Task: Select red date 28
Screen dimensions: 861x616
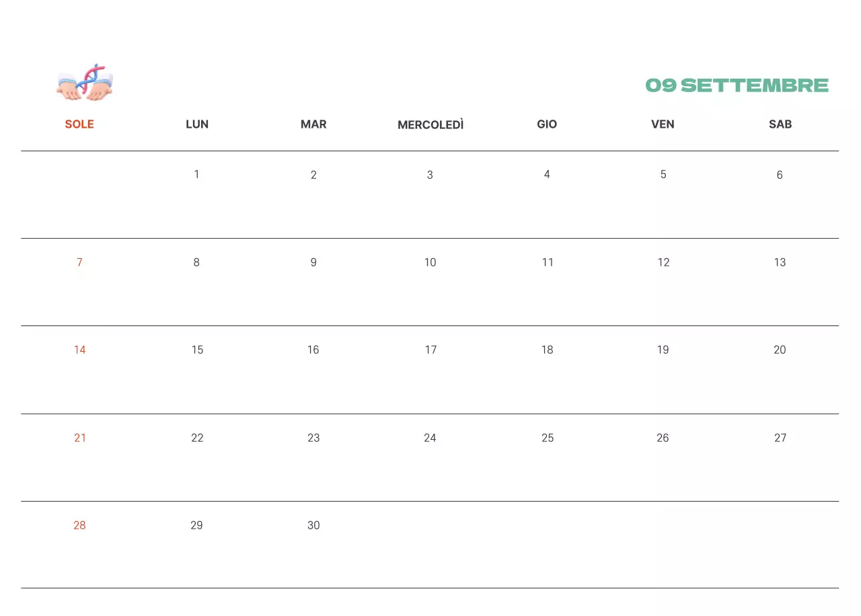Action: tap(80, 525)
